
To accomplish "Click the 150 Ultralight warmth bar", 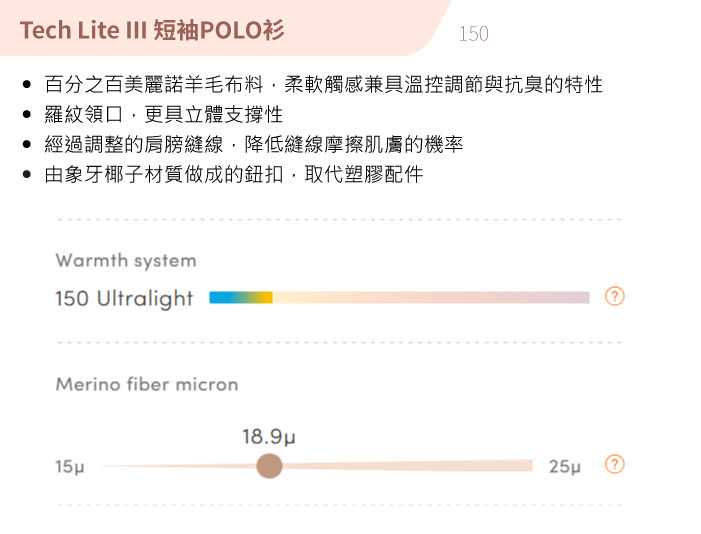I will [399, 297].
